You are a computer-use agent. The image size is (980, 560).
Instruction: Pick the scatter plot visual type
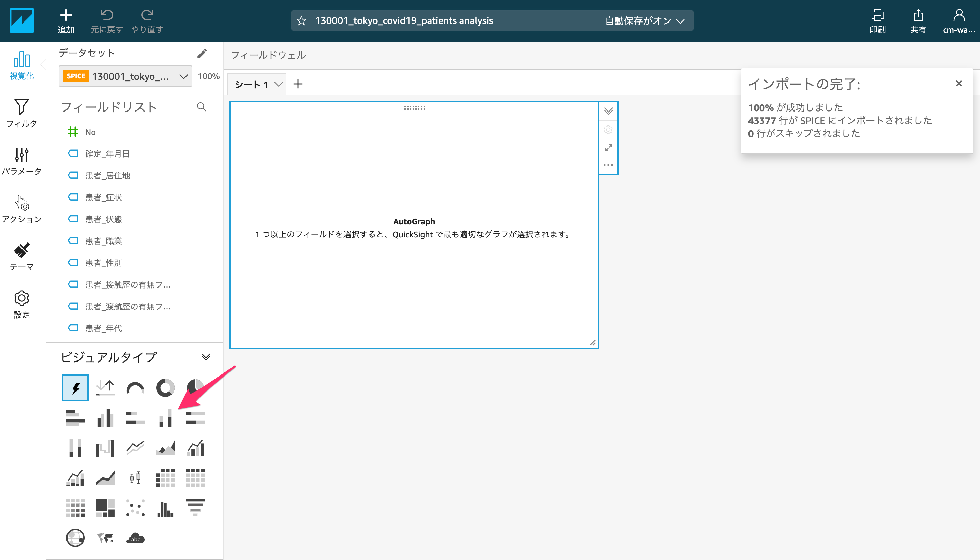pos(135,508)
